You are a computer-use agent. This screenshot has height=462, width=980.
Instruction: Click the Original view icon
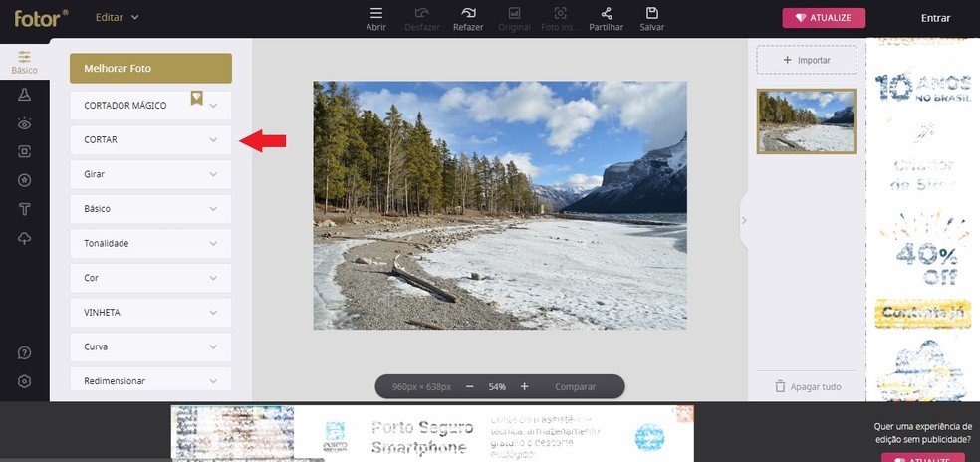[514, 19]
